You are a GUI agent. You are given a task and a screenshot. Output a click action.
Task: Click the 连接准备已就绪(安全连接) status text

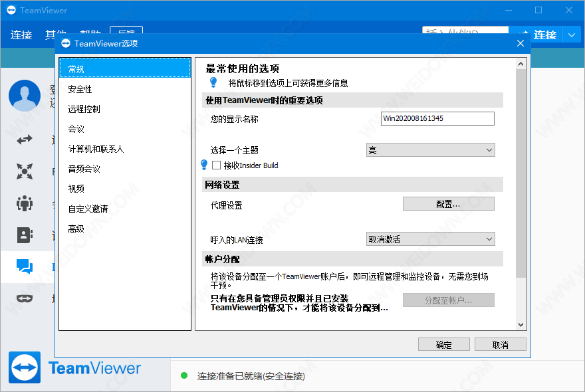[251, 376]
